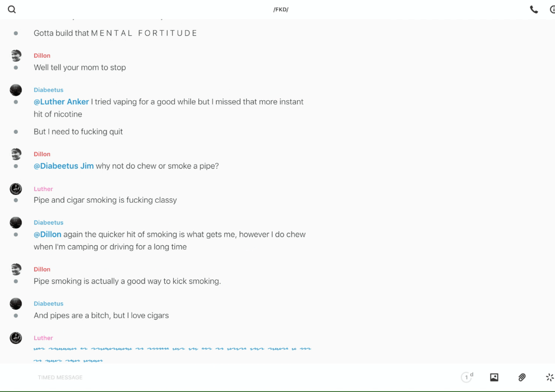This screenshot has height=392, width=555.
Task: Start a voice call with the phone icon
Action: point(534,10)
